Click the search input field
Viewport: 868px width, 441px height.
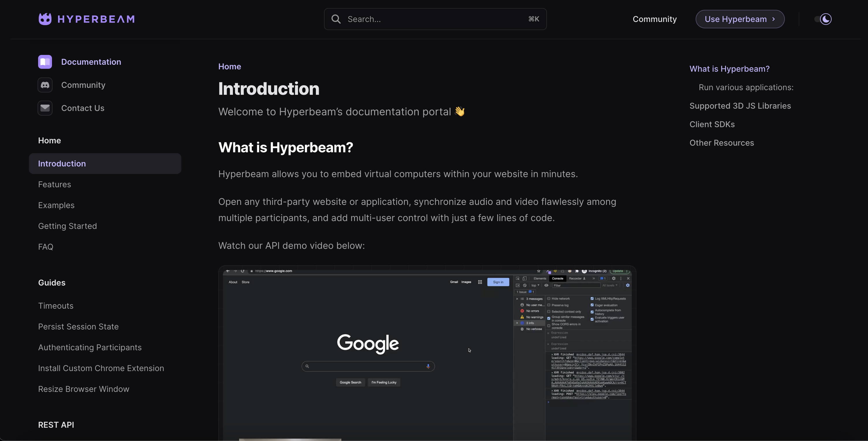435,19
